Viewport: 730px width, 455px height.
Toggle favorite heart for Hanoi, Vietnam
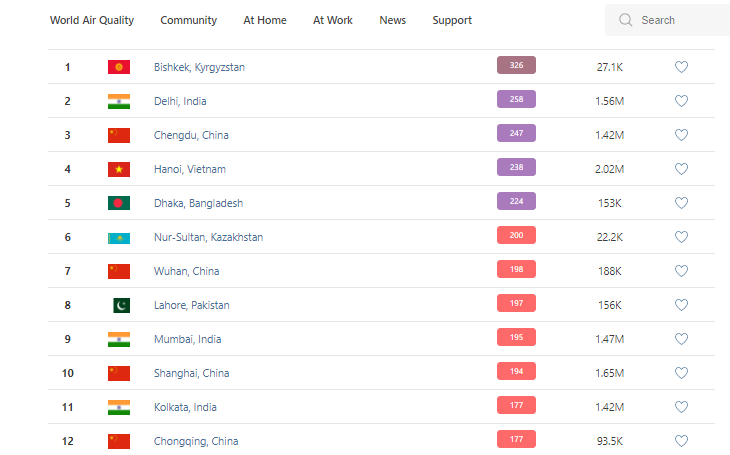[681, 169]
